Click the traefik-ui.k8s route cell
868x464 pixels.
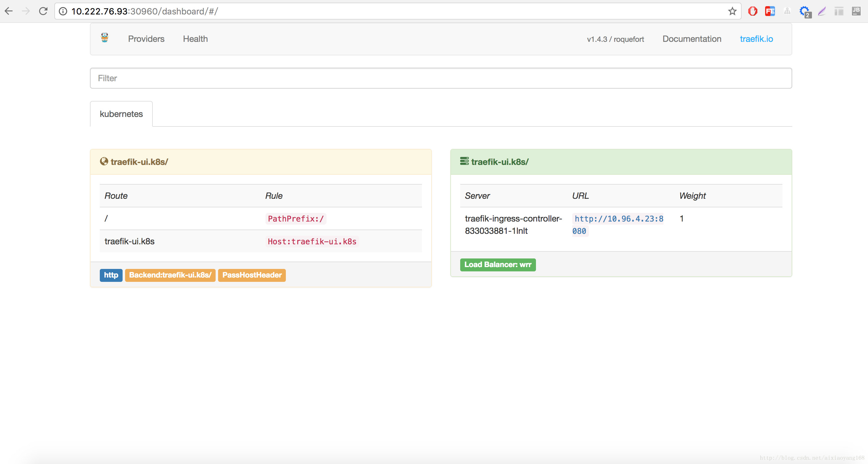[129, 242]
